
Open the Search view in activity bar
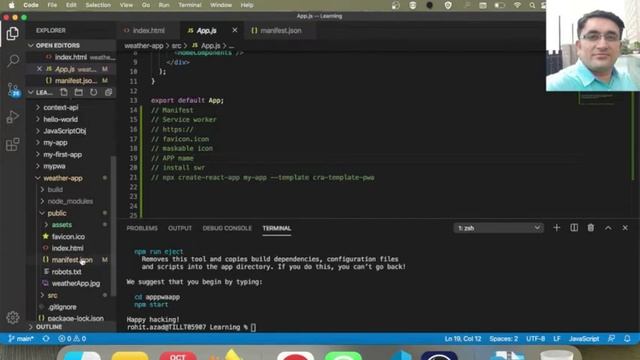[13, 61]
